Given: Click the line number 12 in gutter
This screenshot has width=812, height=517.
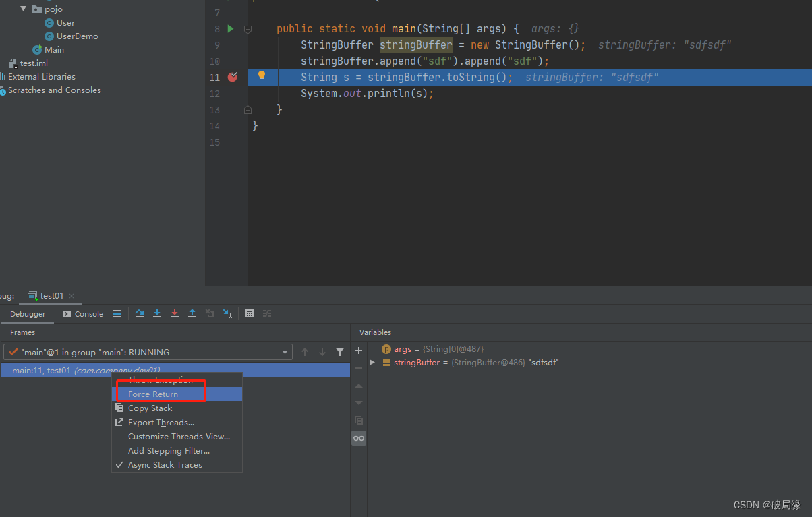Looking at the screenshot, I should point(214,94).
